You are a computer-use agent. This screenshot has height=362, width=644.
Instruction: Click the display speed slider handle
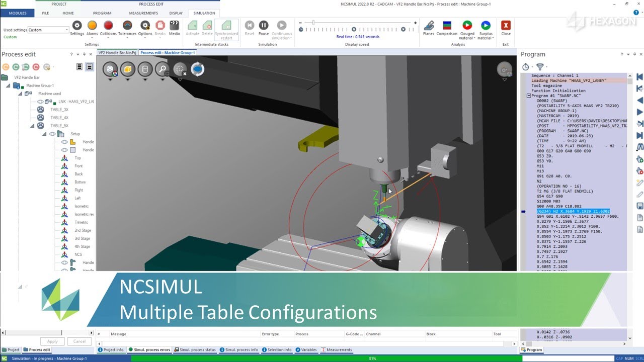pyautogui.click(x=313, y=23)
